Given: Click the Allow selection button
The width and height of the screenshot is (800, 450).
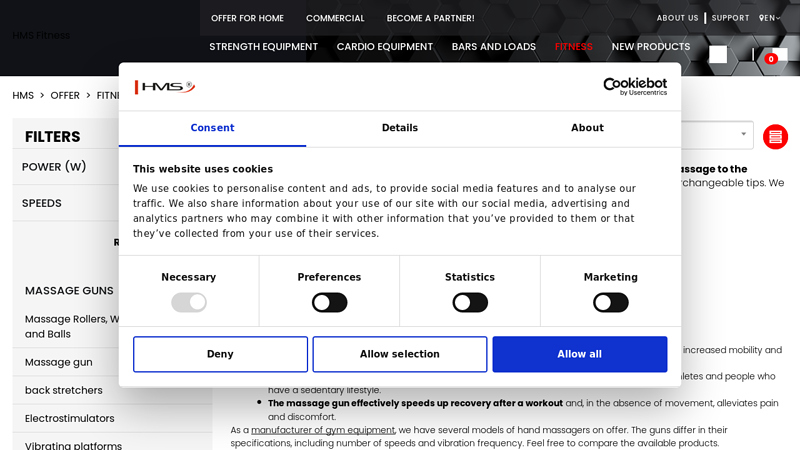Looking at the screenshot, I should point(400,354).
